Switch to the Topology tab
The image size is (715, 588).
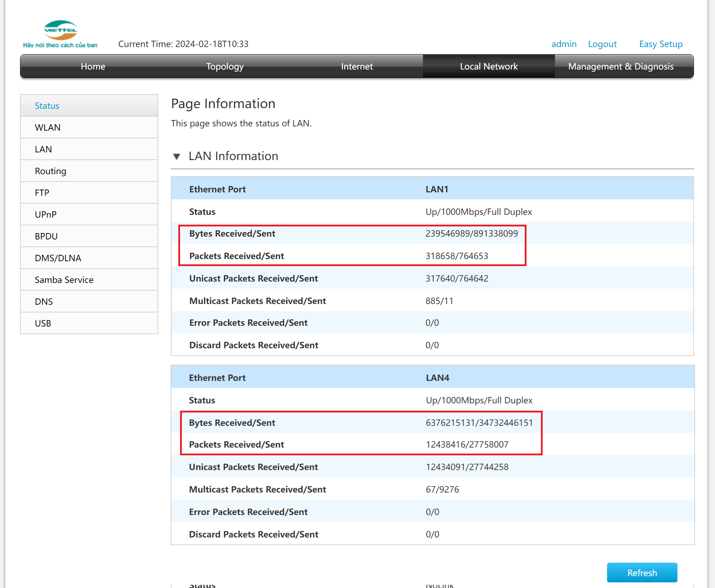(225, 66)
